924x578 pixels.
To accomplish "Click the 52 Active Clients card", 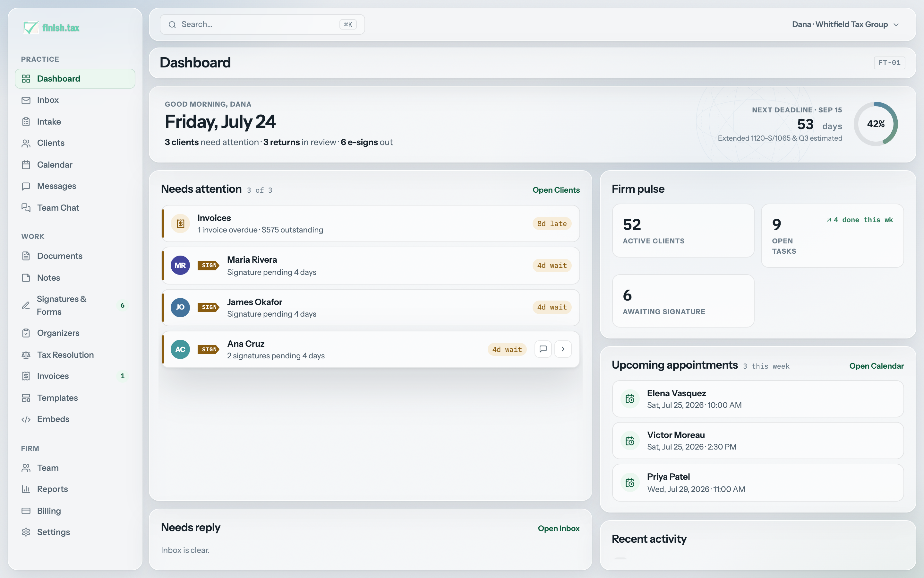I will click(683, 231).
